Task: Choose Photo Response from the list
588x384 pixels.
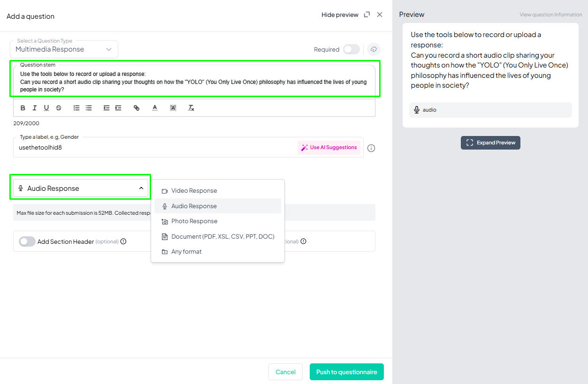Action: (218, 221)
